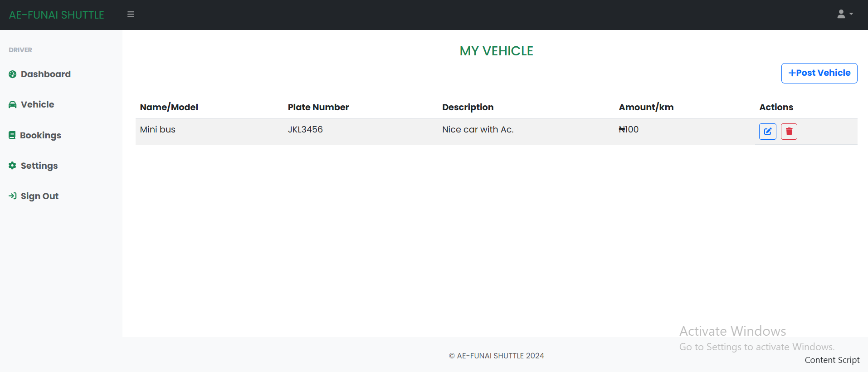Image resolution: width=868 pixels, height=372 pixels.
Task: Open the user profile dropdown
Action: (x=844, y=15)
